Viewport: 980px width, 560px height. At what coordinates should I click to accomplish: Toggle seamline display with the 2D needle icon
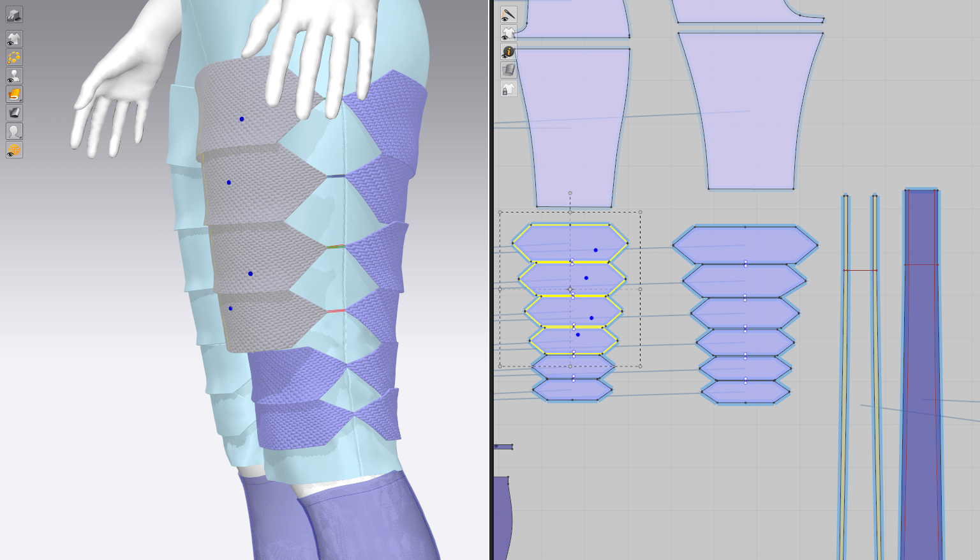click(x=509, y=15)
